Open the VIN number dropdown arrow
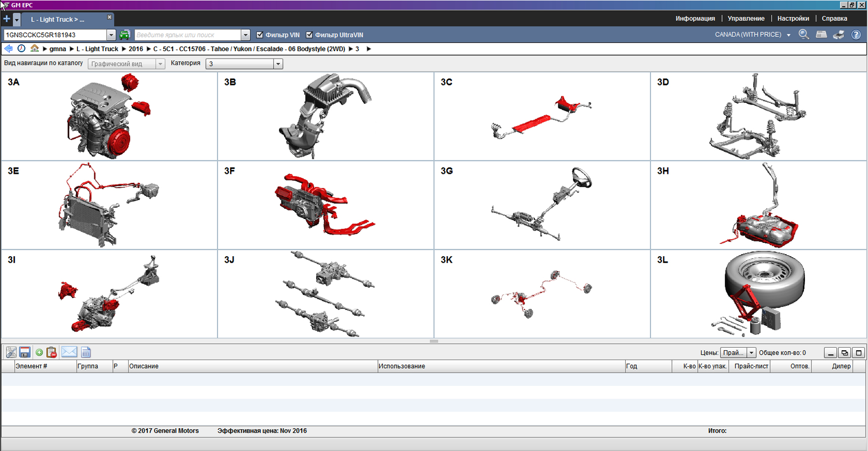This screenshot has height=451, width=868. [111, 35]
